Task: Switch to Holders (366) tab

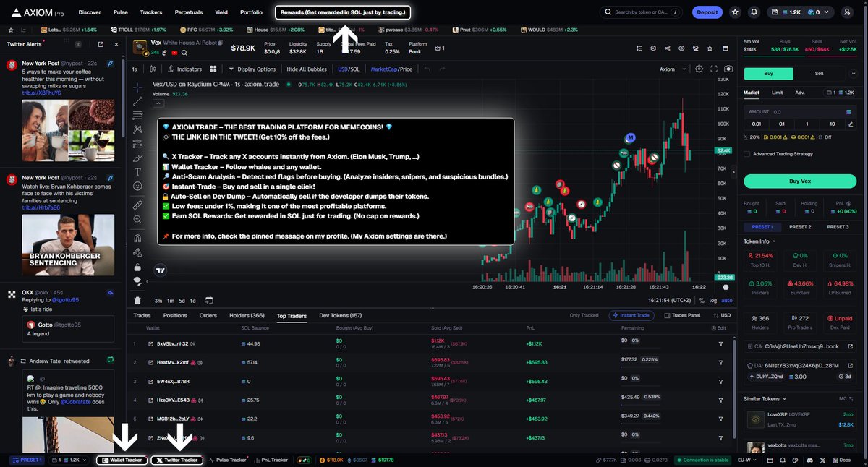Action: [x=247, y=316]
